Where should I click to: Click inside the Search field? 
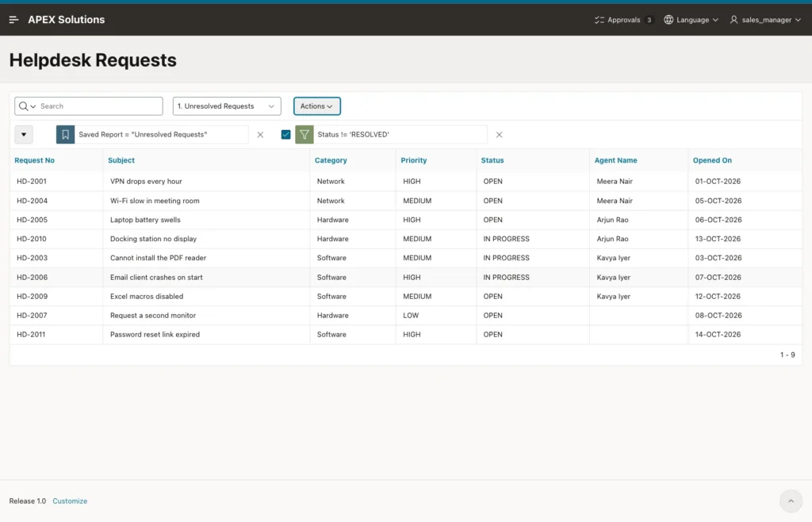click(98, 106)
